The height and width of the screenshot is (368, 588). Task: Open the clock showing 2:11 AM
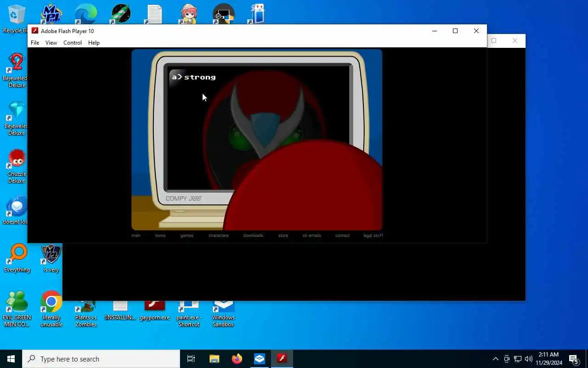(x=548, y=359)
